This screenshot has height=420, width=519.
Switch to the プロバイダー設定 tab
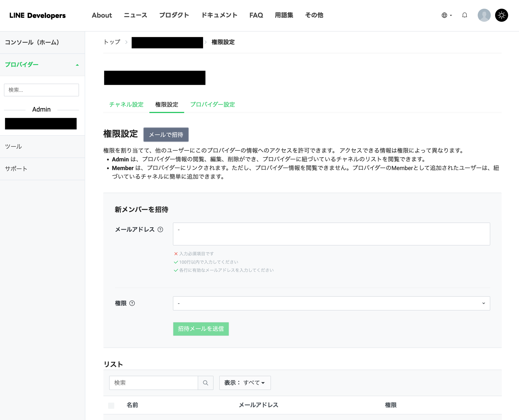(212, 105)
